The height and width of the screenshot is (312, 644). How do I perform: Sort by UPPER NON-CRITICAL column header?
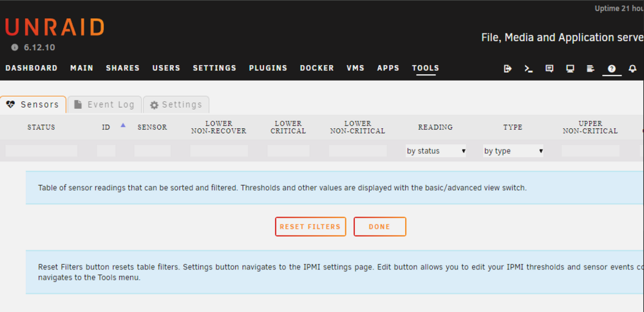coord(590,128)
